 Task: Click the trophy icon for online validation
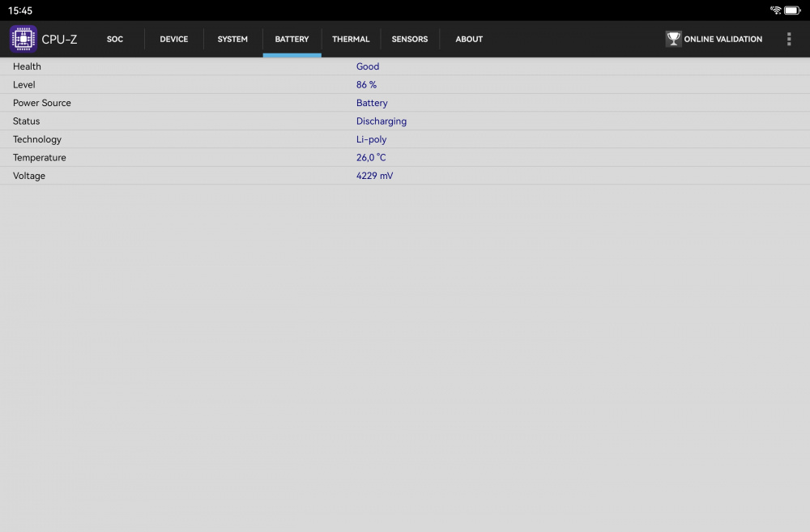[x=674, y=39]
